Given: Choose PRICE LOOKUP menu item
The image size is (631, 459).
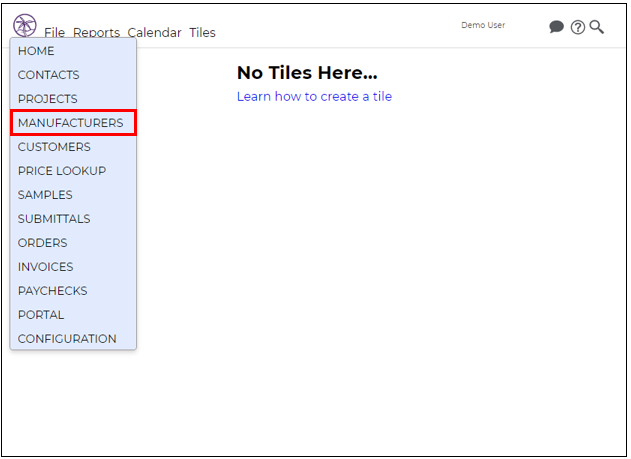Looking at the screenshot, I should [73, 171].
